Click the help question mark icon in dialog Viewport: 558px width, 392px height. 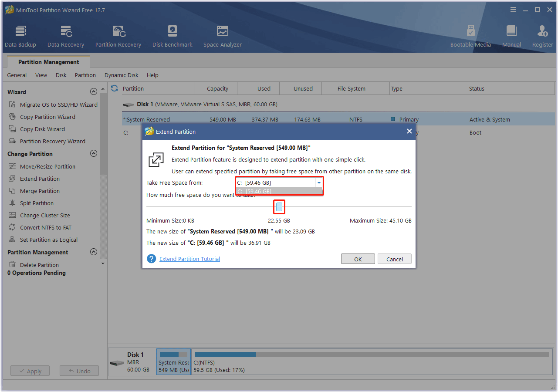(x=152, y=259)
